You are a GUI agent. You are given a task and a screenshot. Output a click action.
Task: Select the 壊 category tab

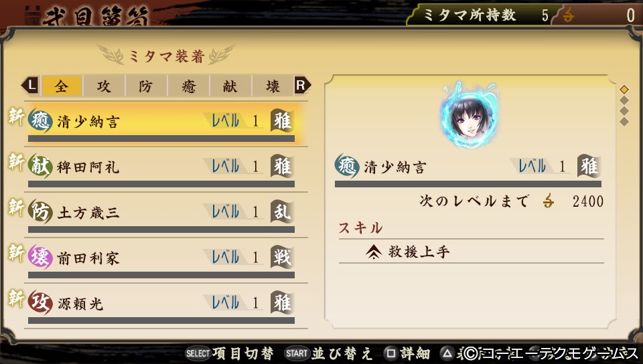pyautogui.click(x=273, y=86)
